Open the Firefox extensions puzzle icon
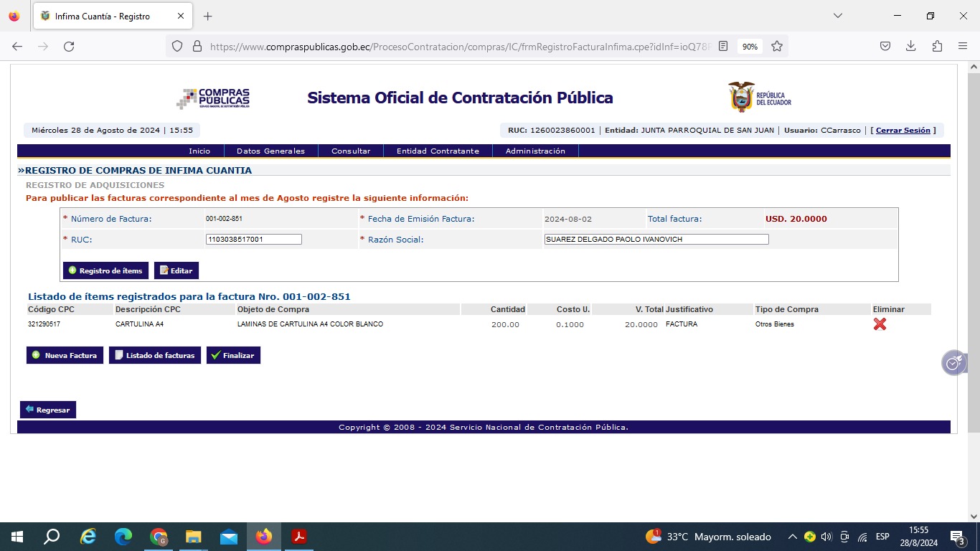This screenshot has width=980, height=551. coord(937,47)
